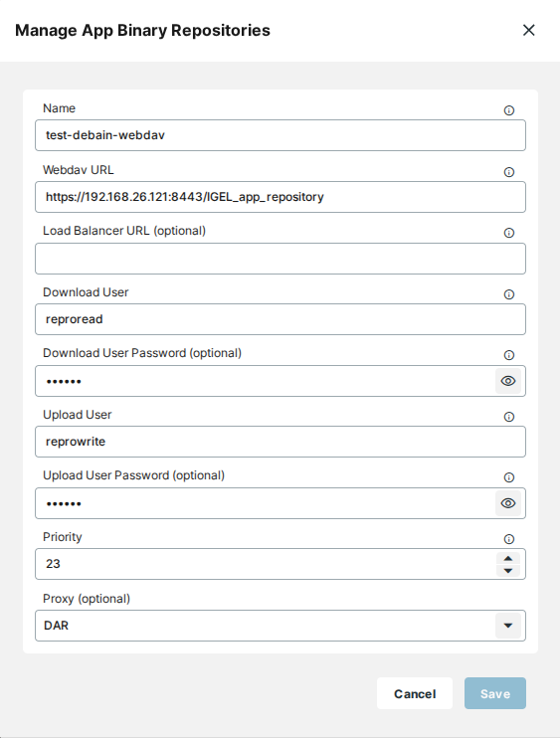Open the Proxy dropdown arrow

508,626
